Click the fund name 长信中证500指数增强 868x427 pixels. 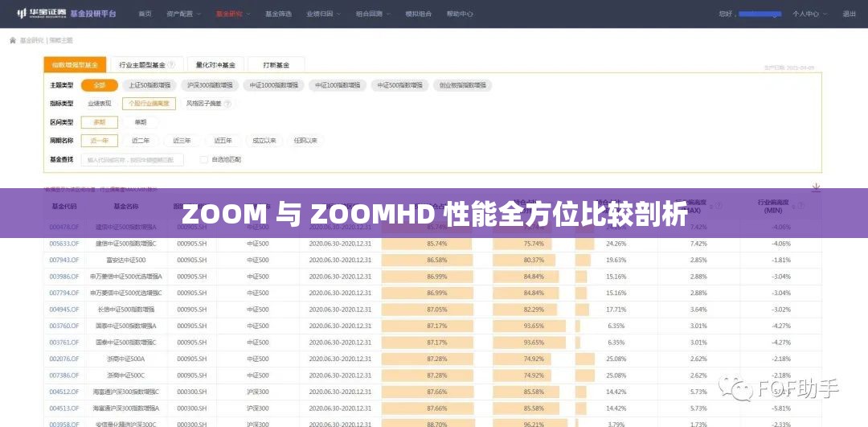[126, 309]
